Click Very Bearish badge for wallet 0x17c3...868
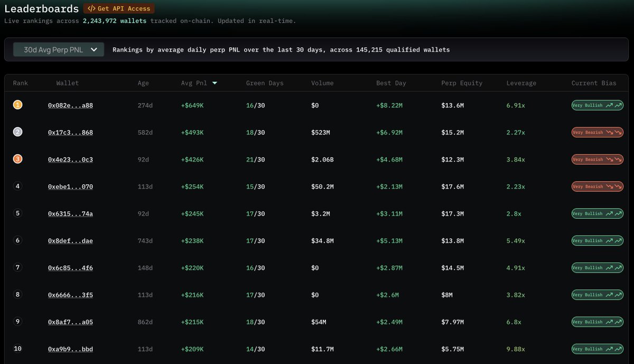The height and width of the screenshot is (364, 634). pos(598,132)
